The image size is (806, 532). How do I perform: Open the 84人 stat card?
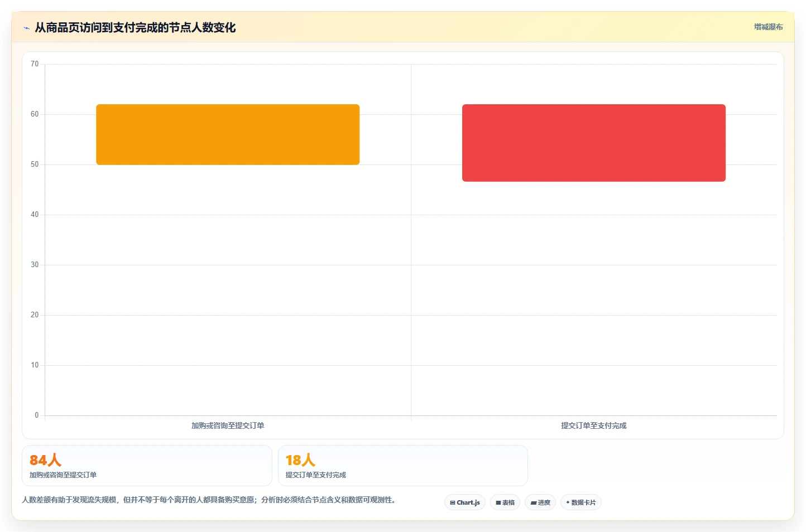[147, 466]
